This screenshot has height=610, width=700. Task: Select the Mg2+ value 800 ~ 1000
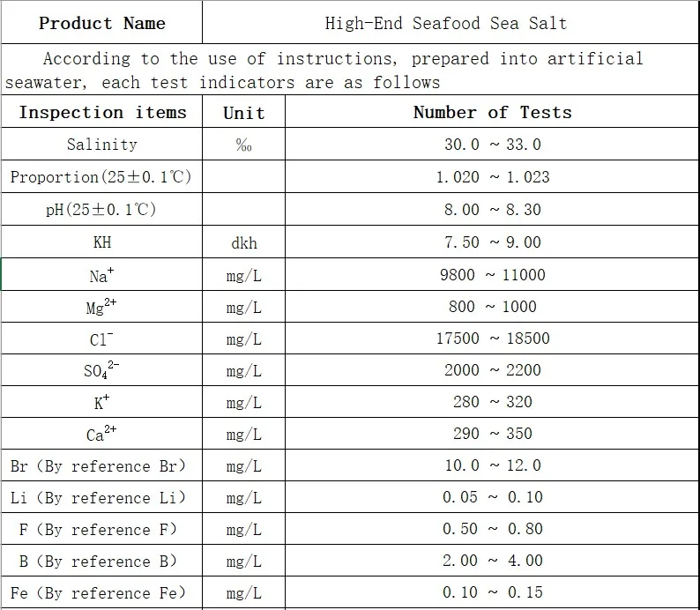(x=492, y=307)
